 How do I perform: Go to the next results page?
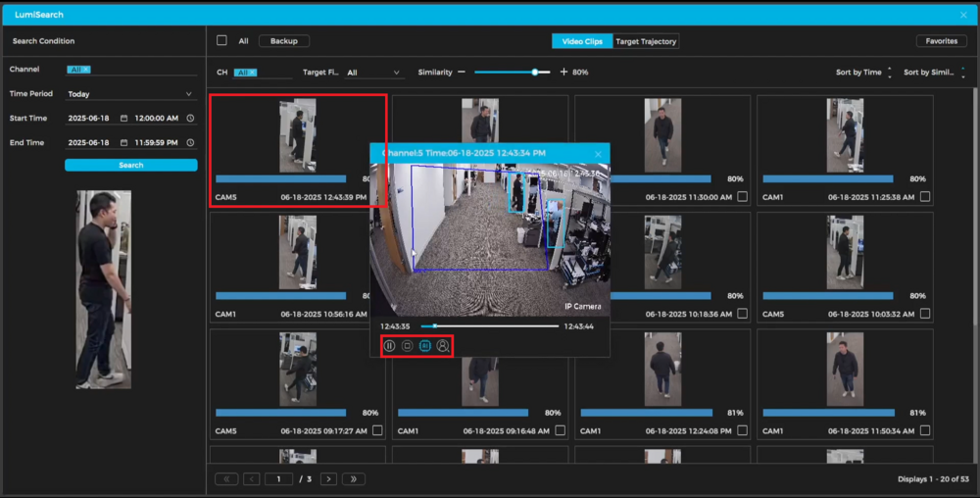tap(328, 479)
